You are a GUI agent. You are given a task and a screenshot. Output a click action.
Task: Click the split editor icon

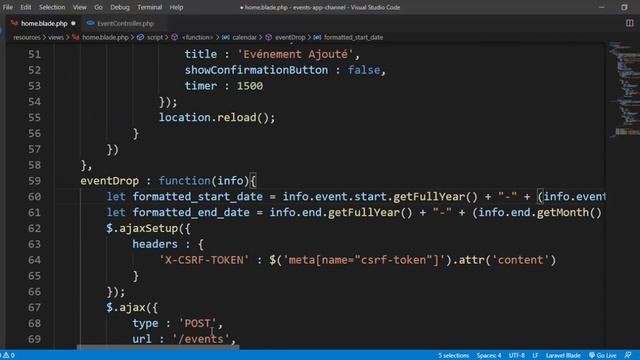click(629, 23)
